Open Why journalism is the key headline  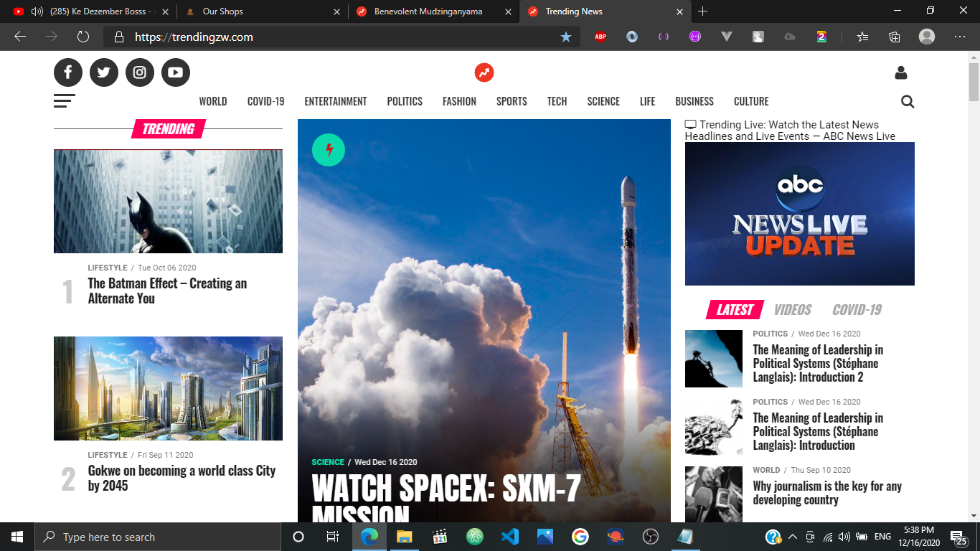pyautogui.click(x=827, y=493)
